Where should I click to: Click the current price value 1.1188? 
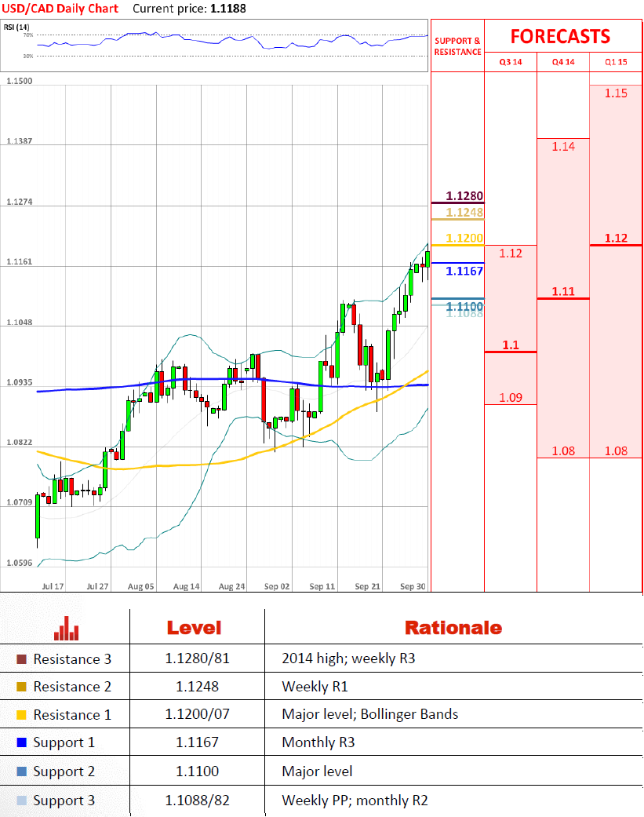tap(228, 9)
